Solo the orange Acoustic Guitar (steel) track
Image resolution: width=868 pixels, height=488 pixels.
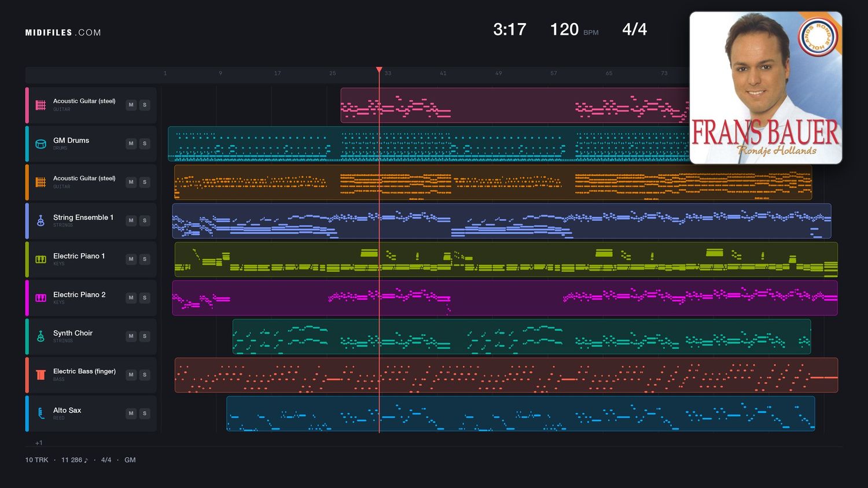coord(145,182)
